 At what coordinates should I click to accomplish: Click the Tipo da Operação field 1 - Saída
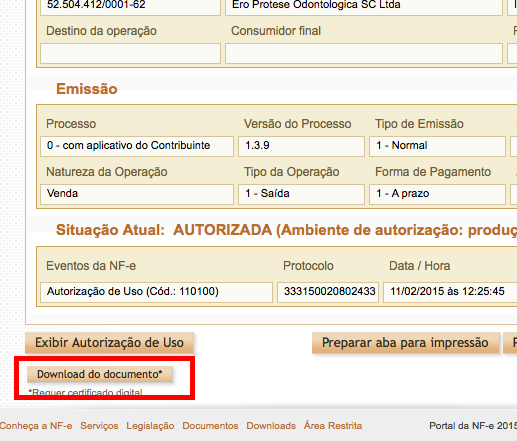[301, 194]
